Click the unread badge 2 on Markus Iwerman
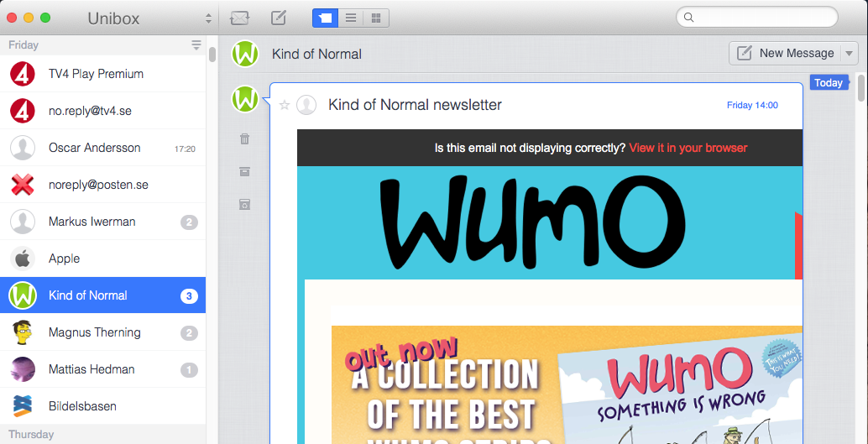Viewport: 868px width, 444px height. click(x=189, y=222)
